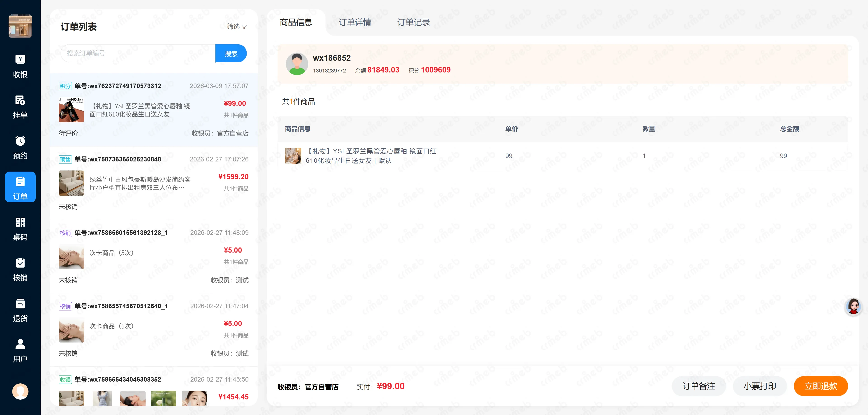Image resolution: width=868 pixels, height=415 pixels.
Task: Focus the 搜索订单编号 search field
Action: click(x=138, y=54)
